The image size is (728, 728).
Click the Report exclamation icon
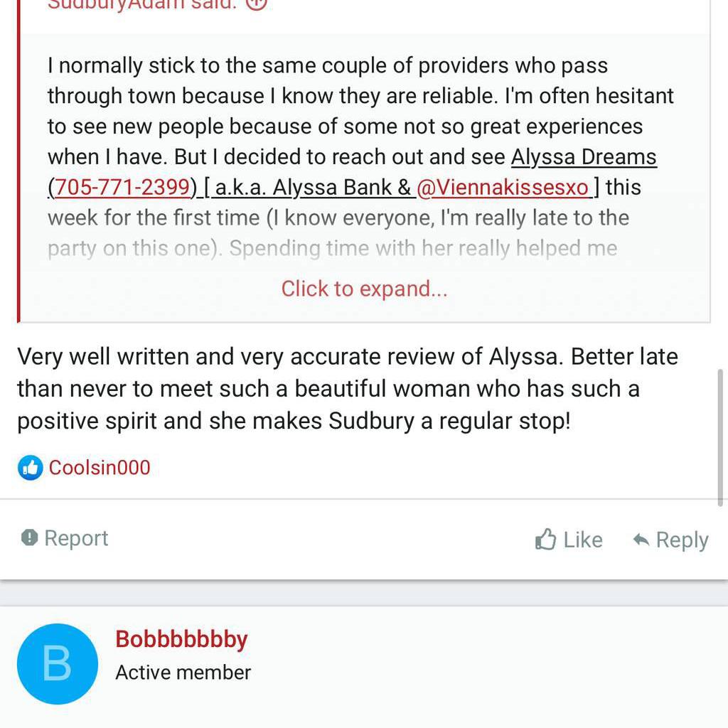pos(29,537)
